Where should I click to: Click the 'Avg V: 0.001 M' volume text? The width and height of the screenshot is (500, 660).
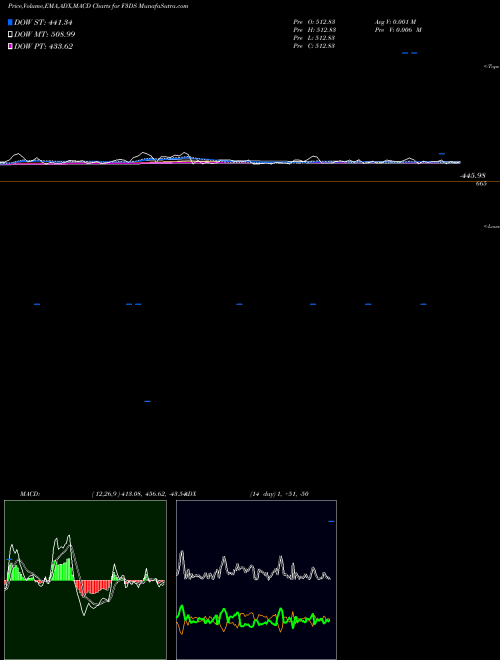pyautogui.click(x=395, y=22)
